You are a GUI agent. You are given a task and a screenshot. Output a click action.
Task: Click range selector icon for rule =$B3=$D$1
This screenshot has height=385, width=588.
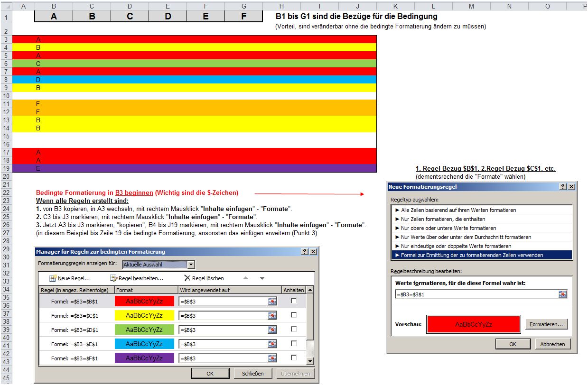(x=272, y=330)
